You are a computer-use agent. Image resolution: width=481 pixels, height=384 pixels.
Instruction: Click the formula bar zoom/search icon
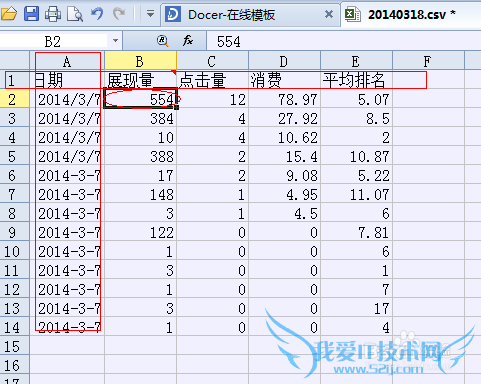(163, 41)
